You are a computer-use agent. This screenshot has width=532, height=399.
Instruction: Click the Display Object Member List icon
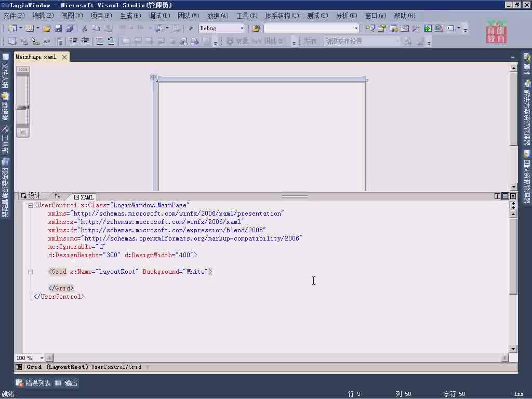[x=12, y=42]
